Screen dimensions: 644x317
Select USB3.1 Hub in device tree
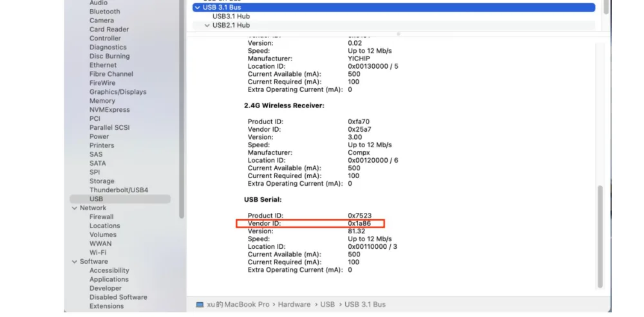[231, 17]
